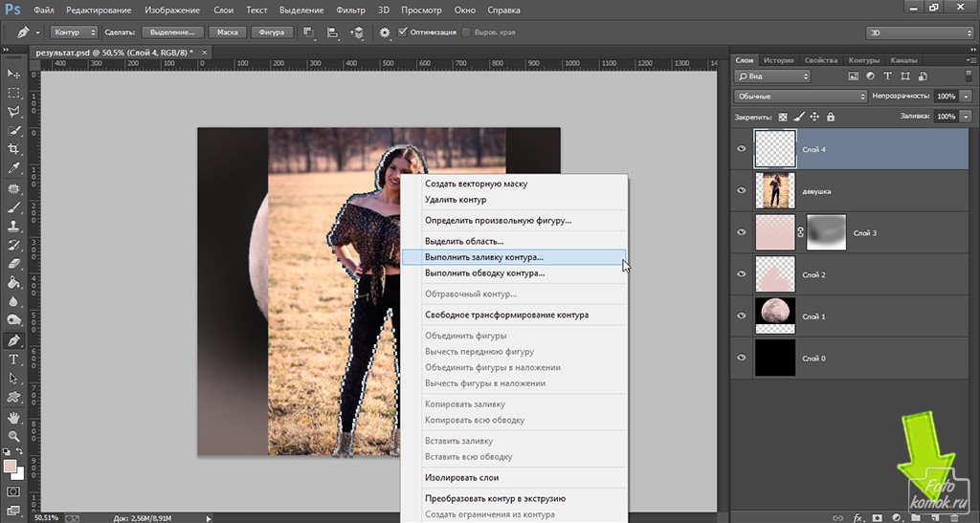Click the Маска button
Viewport: 980px width, 523px height.
tap(227, 32)
